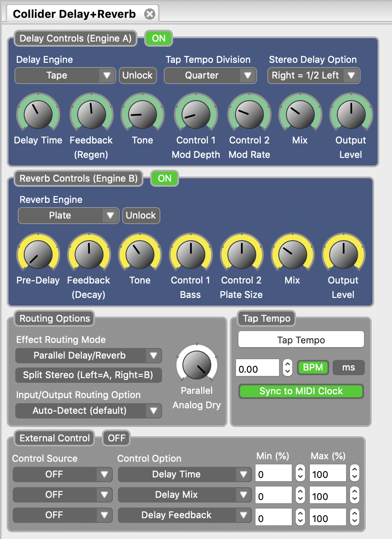Toggle Delay Controls Engine A ON button
Screen dimensions: 392x539
[159, 38]
